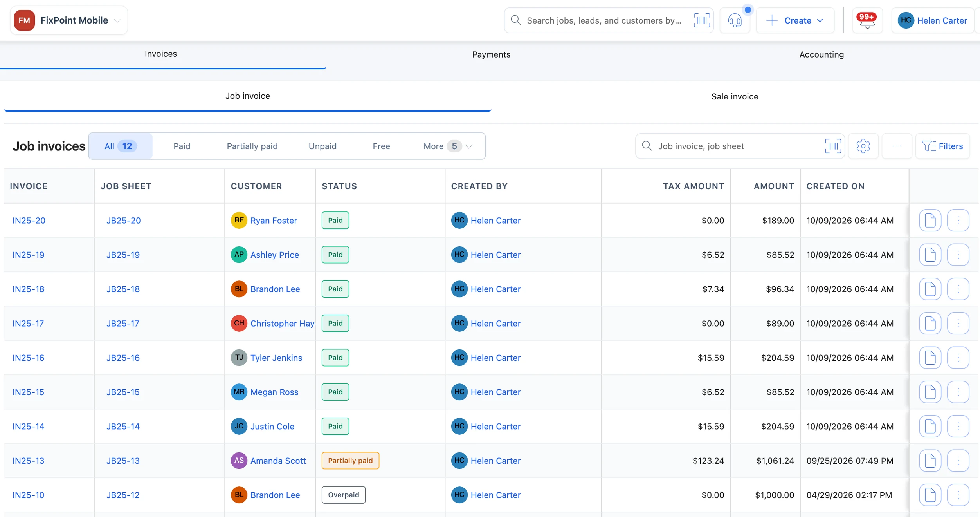Screen dimensions: 980x517
Task: Open the Filters panel
Action: coord(942,146)
